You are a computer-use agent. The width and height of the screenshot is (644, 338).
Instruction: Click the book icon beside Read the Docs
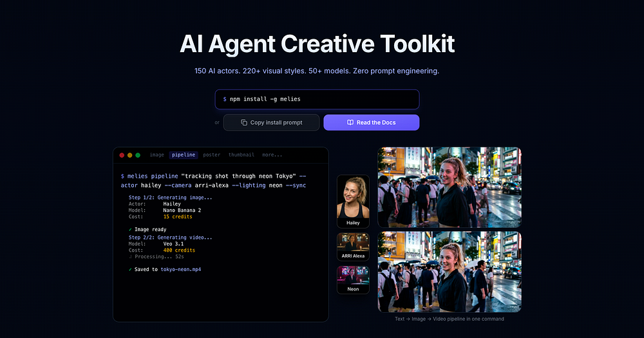(x=350, y=122)
